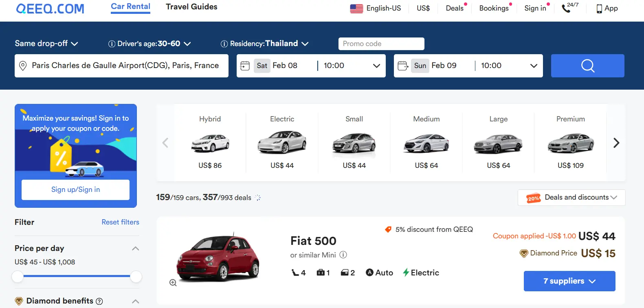Click the "159/159 cars, 357/993 deals" count
Viewport: 644px width, 308px height.
click(204, 198)
